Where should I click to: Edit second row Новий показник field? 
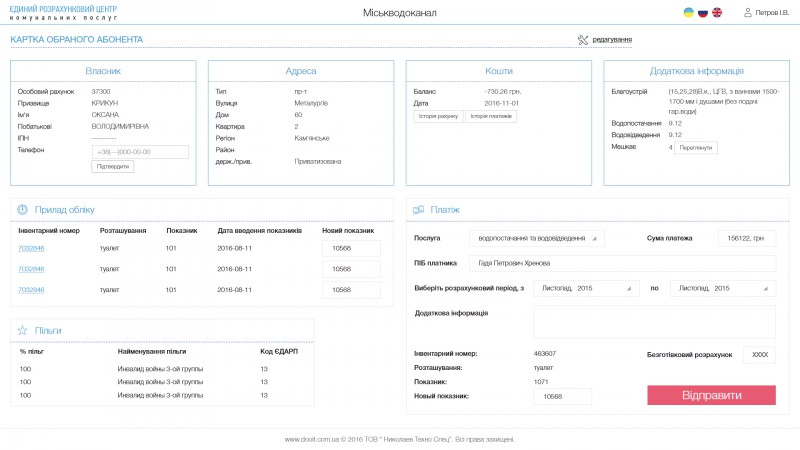click(351, 269)
